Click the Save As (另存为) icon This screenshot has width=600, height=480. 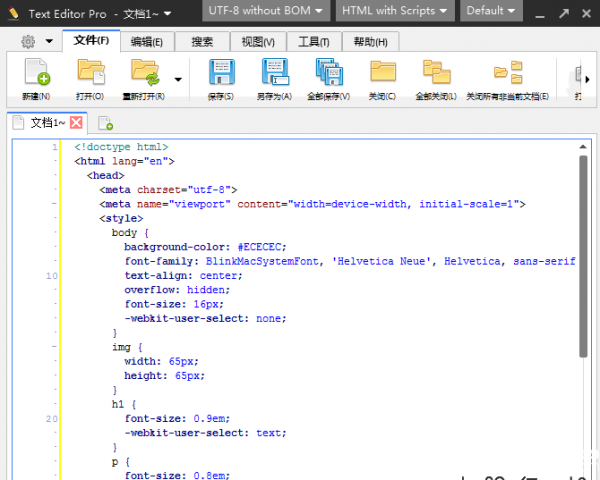[274, 74]
